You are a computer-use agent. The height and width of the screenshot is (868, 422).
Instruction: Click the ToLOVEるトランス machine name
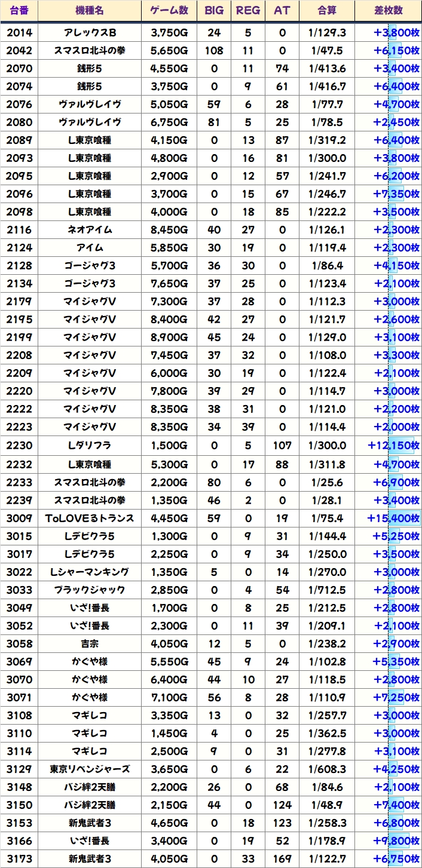[90, 518]
